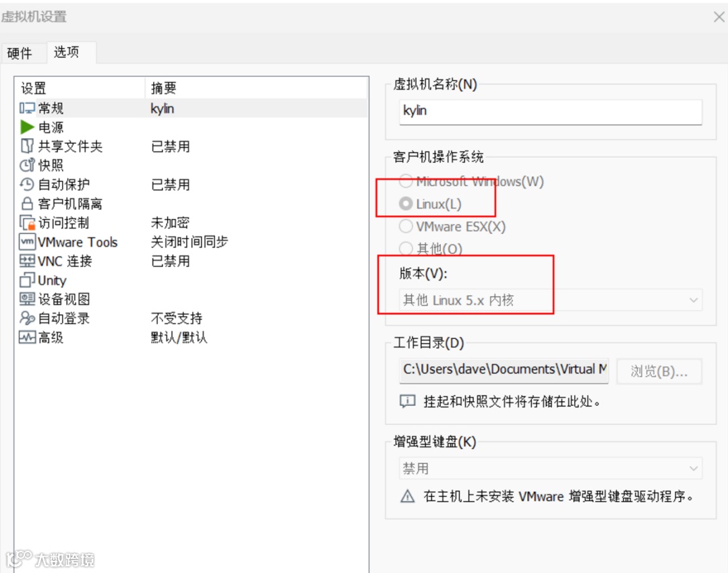Click the 设备视图 icon

click(27, 299)
